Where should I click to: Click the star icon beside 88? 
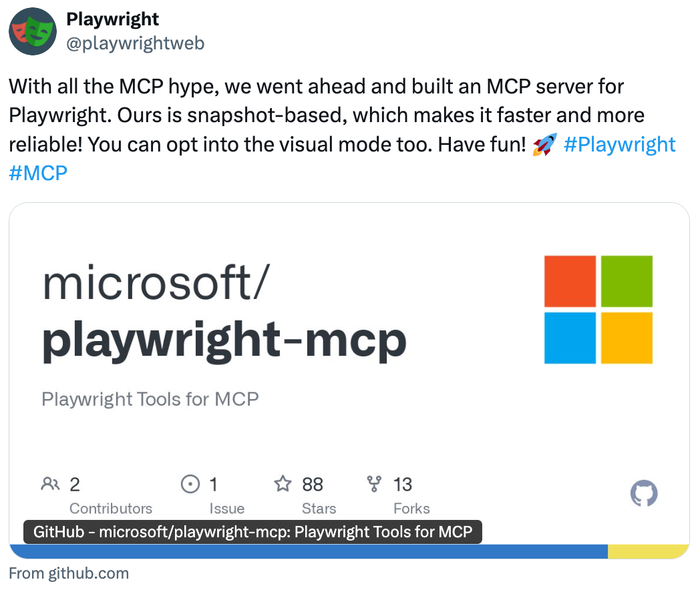[283, 484]
